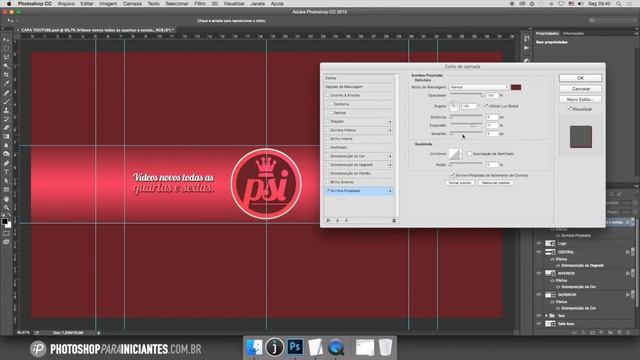Click the Restaurar padrão button
The image size is (640, 360).
pos(496,182)
